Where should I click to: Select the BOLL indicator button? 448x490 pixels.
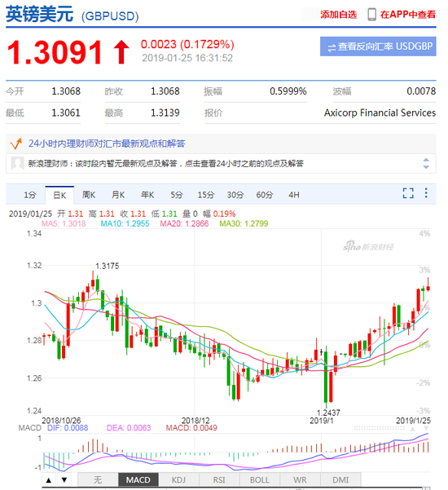[x=260, y=479]
